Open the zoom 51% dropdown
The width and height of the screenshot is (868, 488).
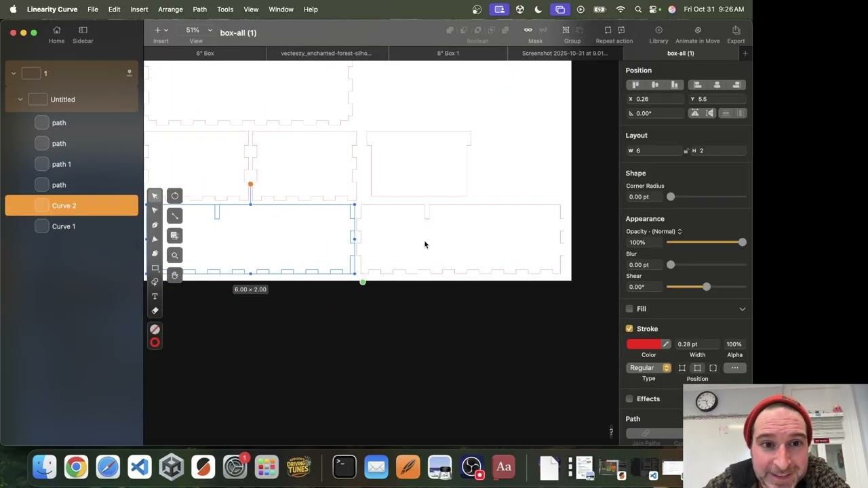pyautogui.click(x=199, y=30)
